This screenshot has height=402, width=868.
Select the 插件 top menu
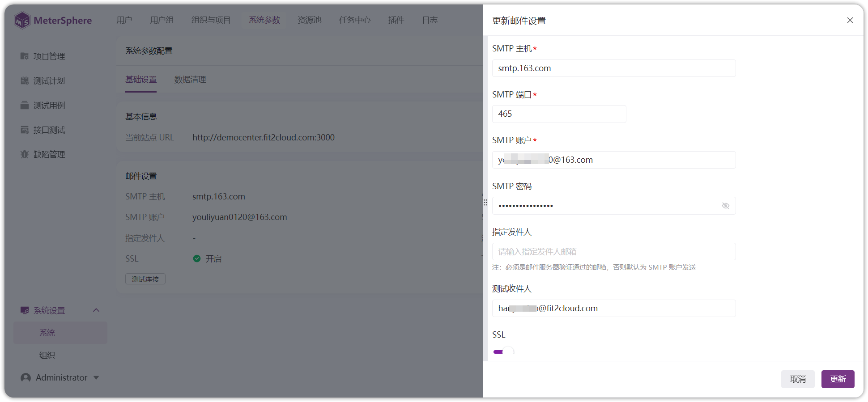coord(396,20)
